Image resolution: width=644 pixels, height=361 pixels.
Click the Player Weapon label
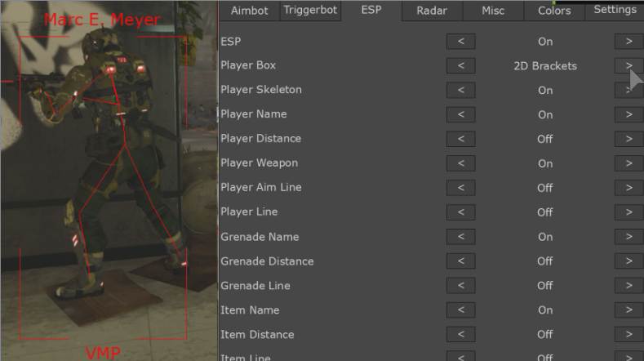click(260, 163)
